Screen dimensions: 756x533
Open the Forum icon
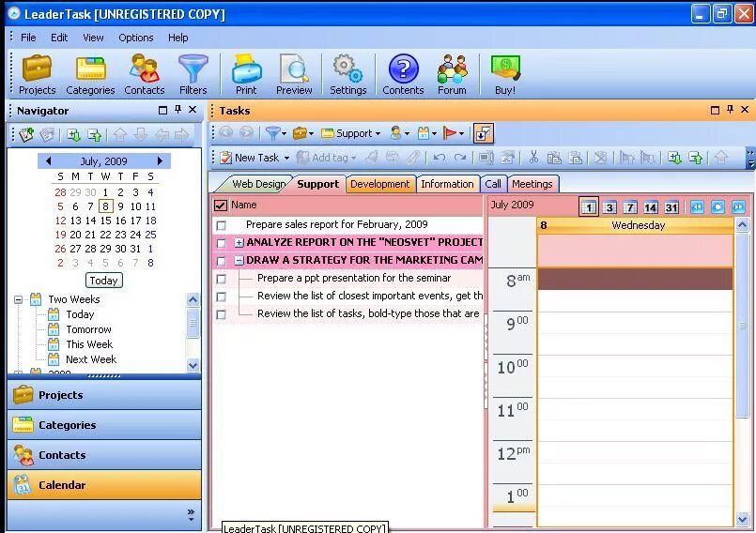(452, 75)
